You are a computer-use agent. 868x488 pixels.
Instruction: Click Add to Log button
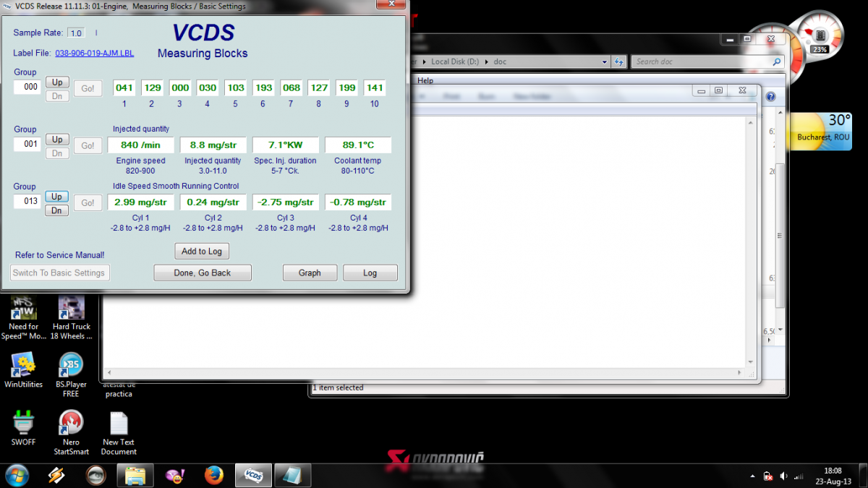click(x=202, y=251)
